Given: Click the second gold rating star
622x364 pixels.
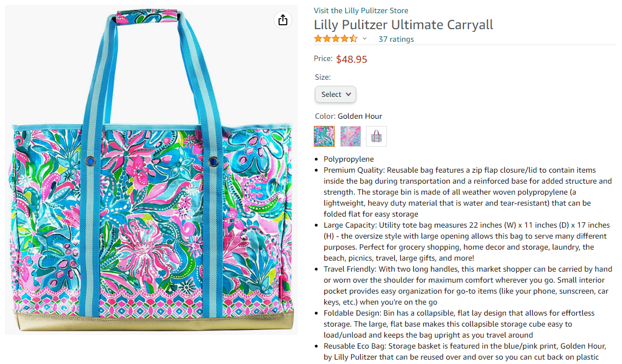Looking at the screenshot, I should point(326,38).
